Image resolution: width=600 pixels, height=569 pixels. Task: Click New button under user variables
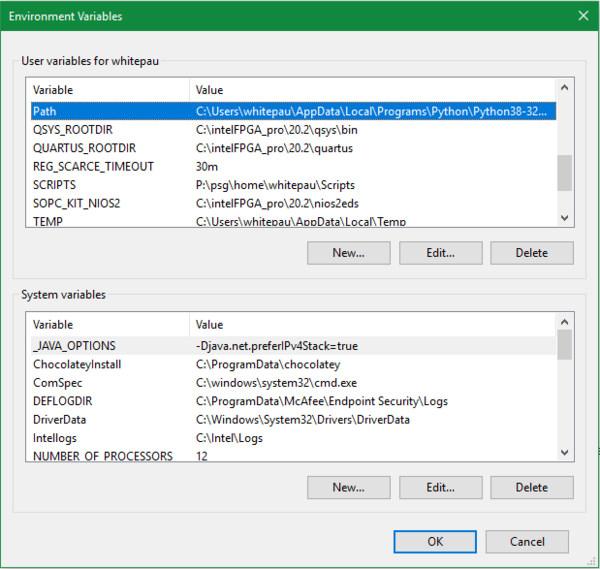coord(348,253)
